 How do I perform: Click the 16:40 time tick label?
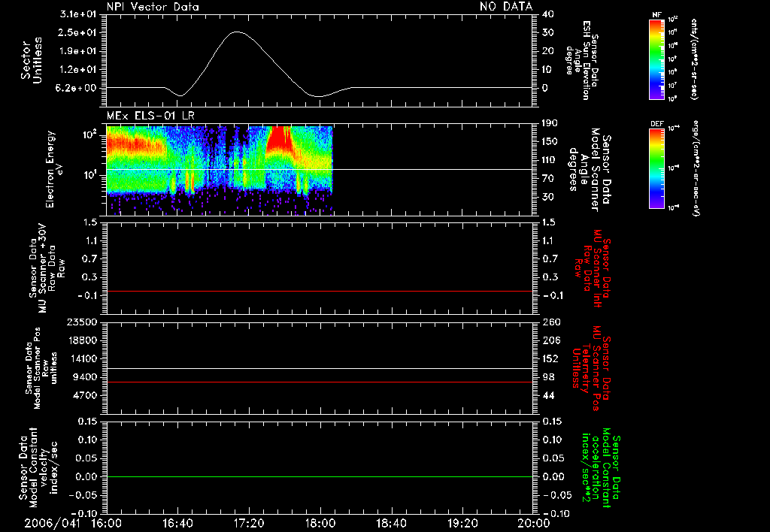coord(177,524)
